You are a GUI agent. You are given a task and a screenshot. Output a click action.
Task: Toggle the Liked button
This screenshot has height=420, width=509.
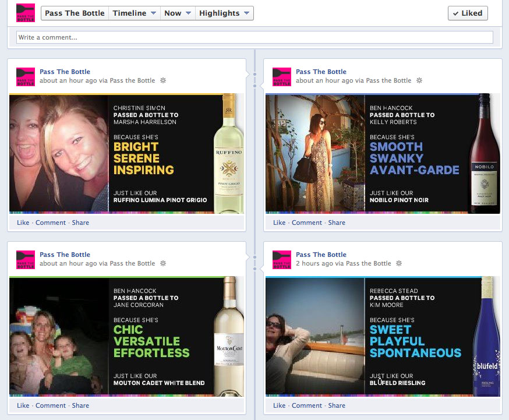click(468, 13)
